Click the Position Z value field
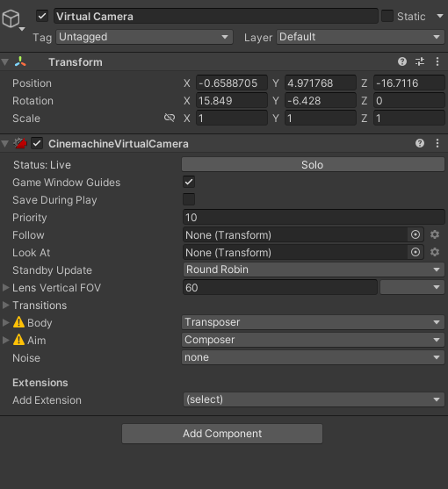Viewport: 448px width, 489px height. click(x=409, y=83)
